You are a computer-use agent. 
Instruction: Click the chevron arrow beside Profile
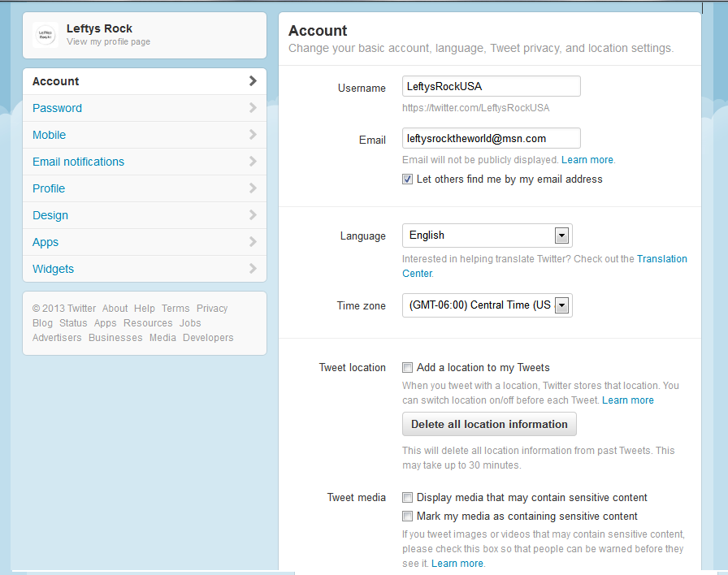pyautogui.click(x=253, y=188)
